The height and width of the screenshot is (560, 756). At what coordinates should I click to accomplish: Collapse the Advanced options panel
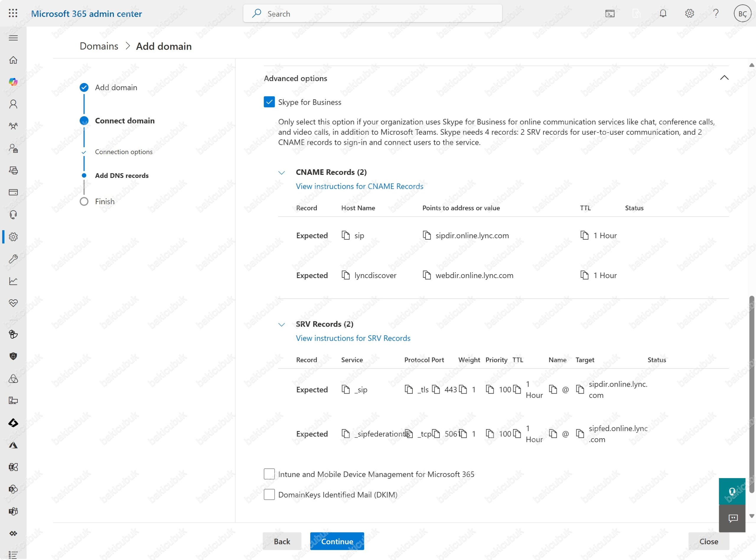coord(724,78)
